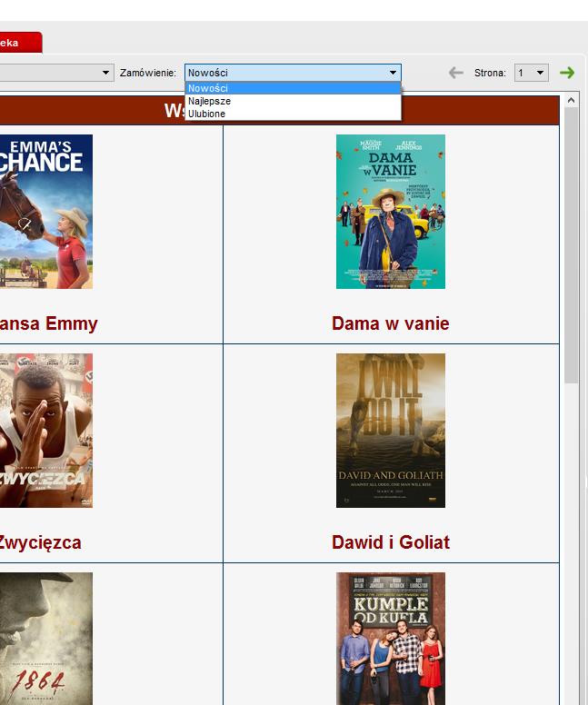Open the Strona page number dropdown
Screen dimensions: 588x705
(532, 73)
